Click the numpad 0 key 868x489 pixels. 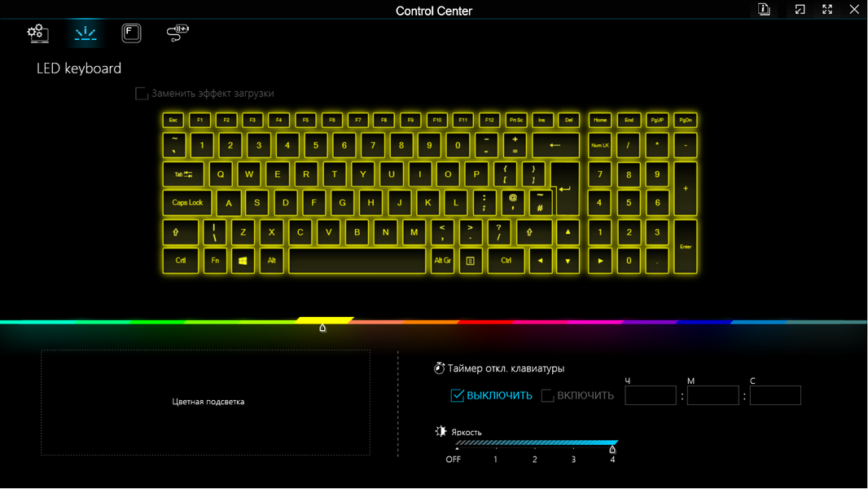point(629,261)
